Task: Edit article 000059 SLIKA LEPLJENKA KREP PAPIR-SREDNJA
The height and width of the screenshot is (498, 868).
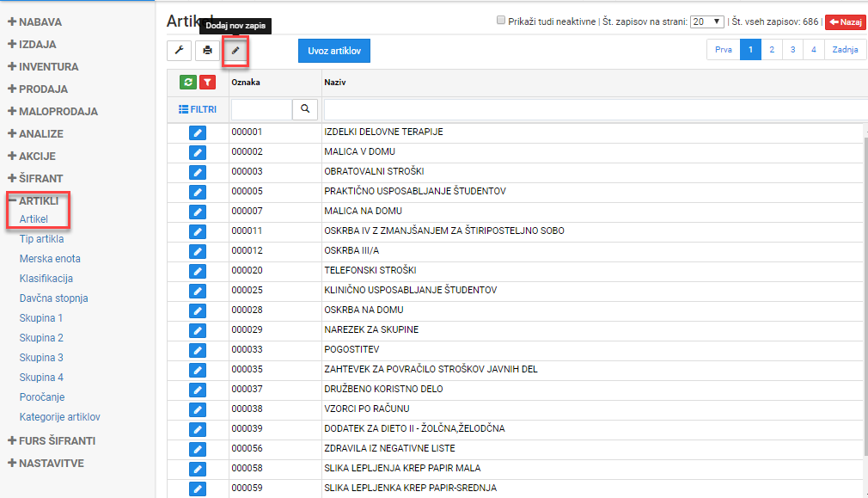Action: 198,489
